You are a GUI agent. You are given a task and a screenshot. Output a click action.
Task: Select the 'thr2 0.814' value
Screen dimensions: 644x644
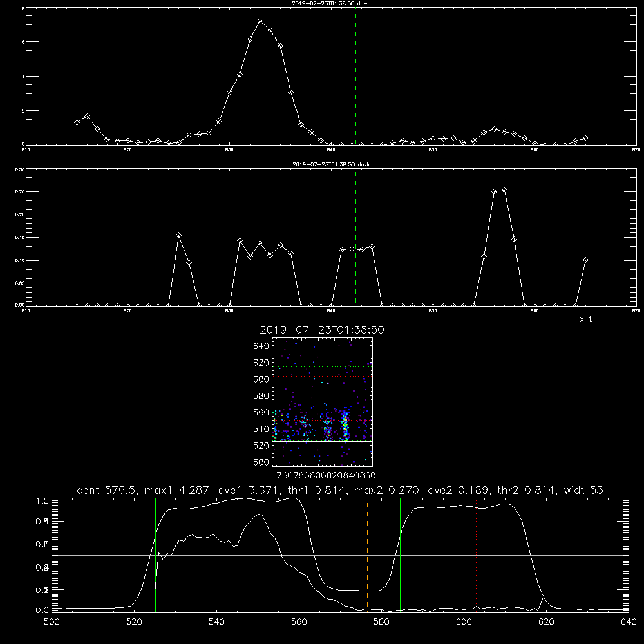point(527,490)
